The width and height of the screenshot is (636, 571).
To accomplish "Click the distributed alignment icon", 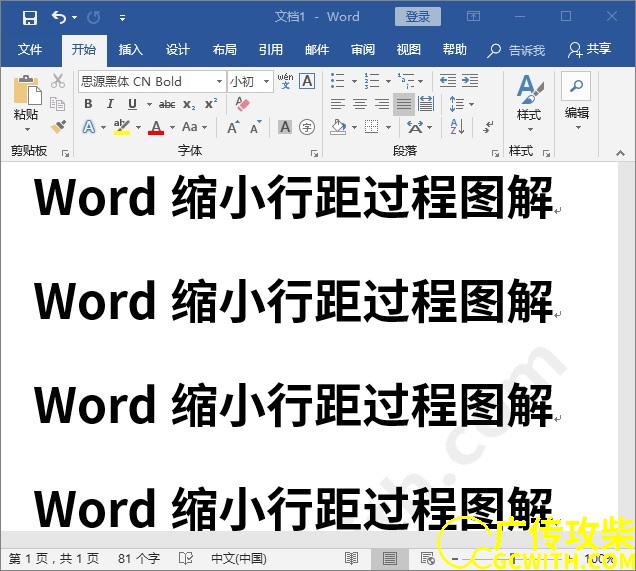I will point(426,104).
